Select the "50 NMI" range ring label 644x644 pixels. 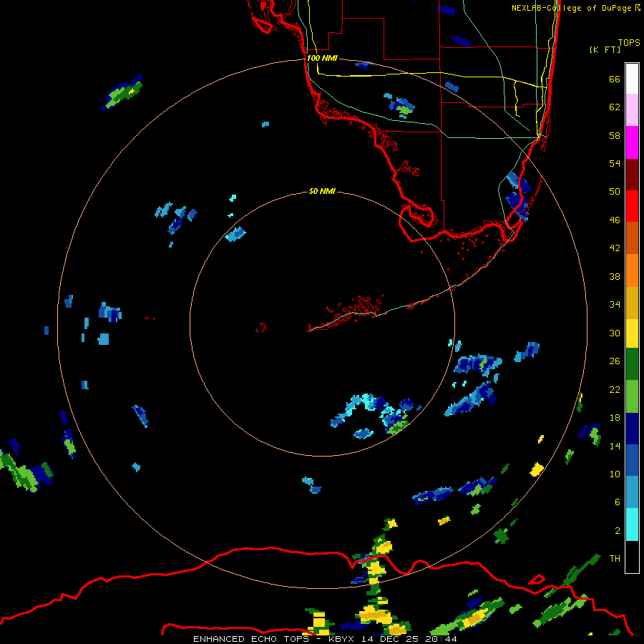(322, 191)
